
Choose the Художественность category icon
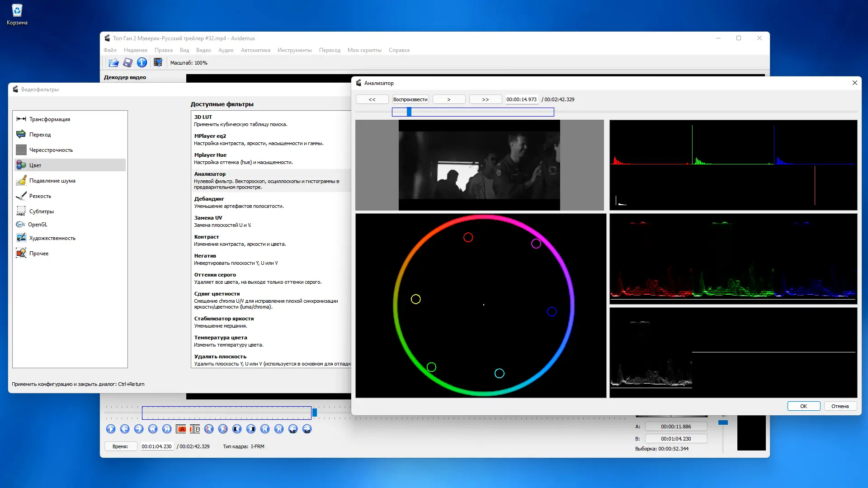point(21,238)
